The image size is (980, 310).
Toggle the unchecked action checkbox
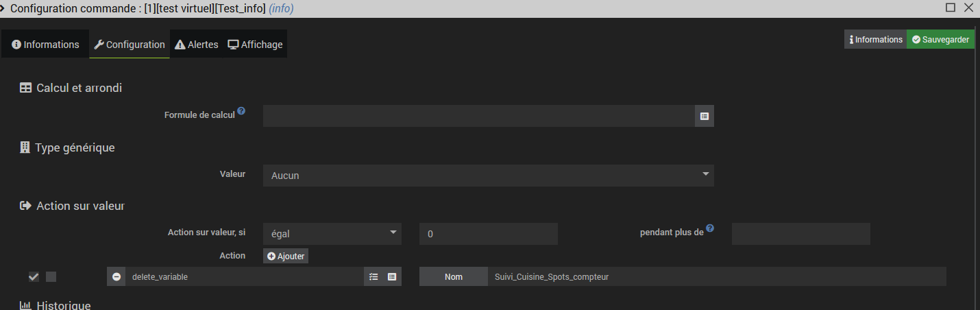(x=51, y=277)
